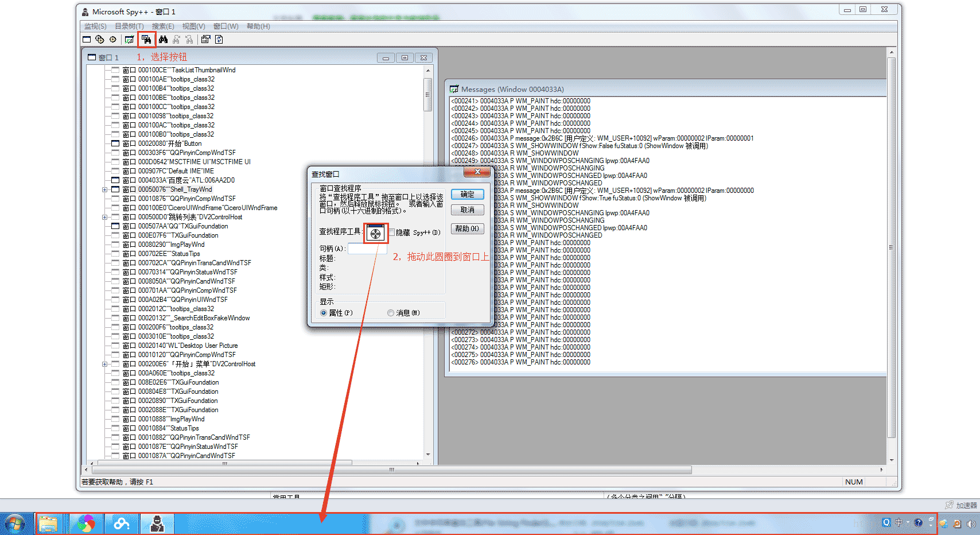Click the volume tray icon
The width and height of the screenshot is (980, 535).
tap(971, 524)
